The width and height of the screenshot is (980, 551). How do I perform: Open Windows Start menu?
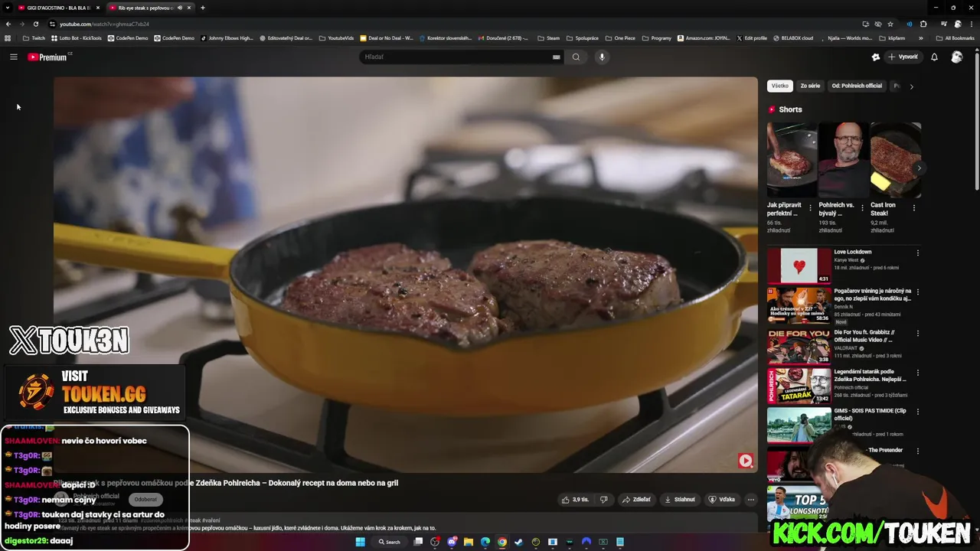tap(360, 542)
